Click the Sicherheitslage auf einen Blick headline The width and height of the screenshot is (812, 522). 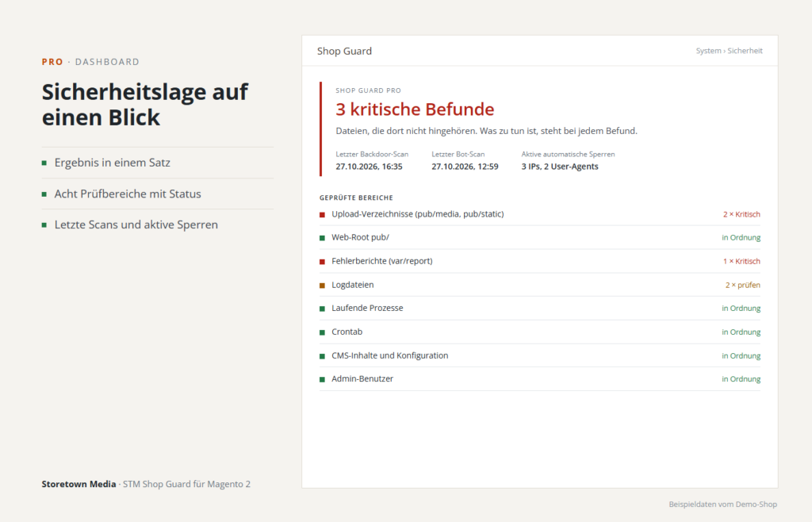(145, 105)
